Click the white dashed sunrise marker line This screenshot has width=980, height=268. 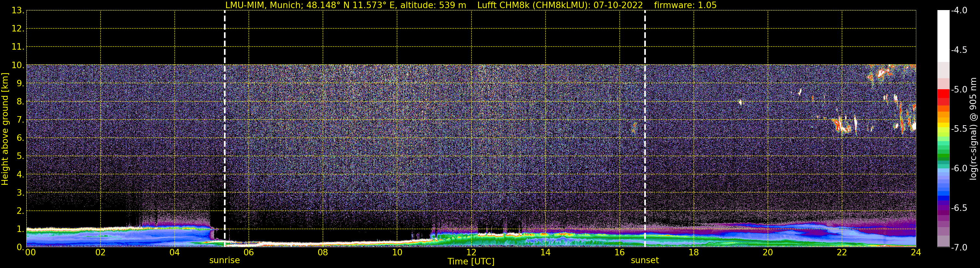tap(225, 129)
